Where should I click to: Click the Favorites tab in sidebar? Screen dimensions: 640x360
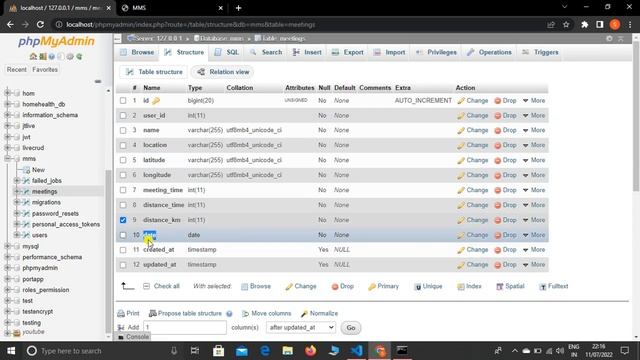[45, 69]
